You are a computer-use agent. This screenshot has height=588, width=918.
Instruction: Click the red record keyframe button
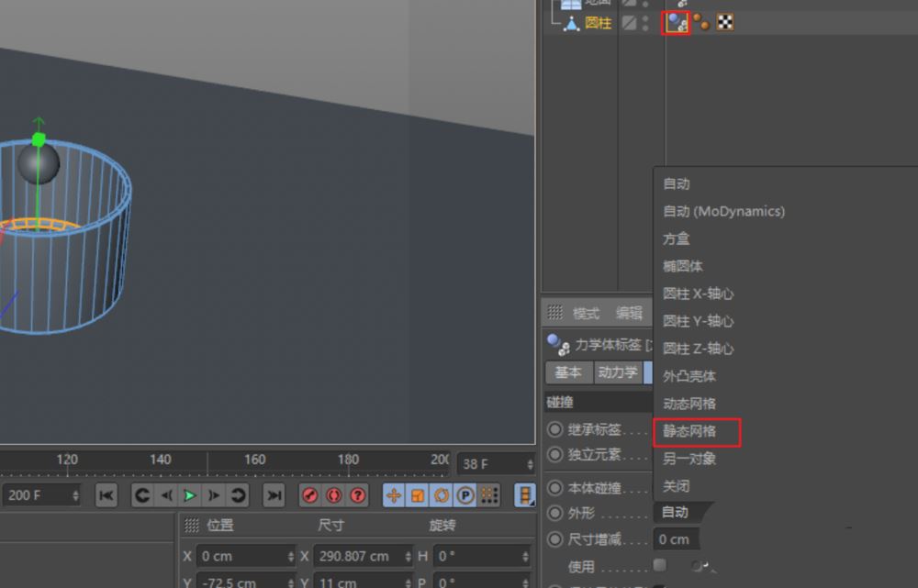click(x=309, y=495)
